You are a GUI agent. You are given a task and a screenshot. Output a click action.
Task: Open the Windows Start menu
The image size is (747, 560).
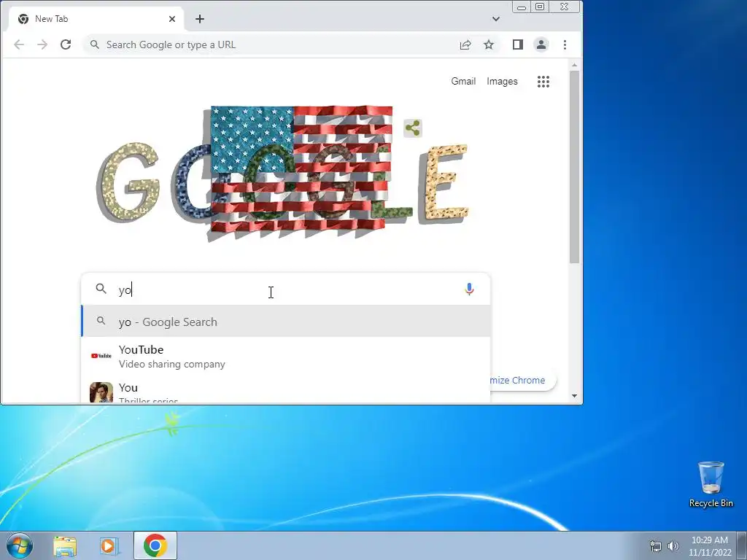click(x=18, y=545)
